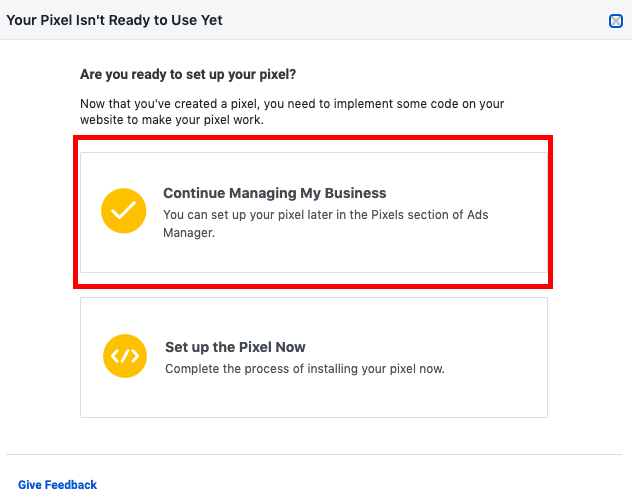Click the yellow code brackets icon
The image size is (632, 500).
(125, 356)
